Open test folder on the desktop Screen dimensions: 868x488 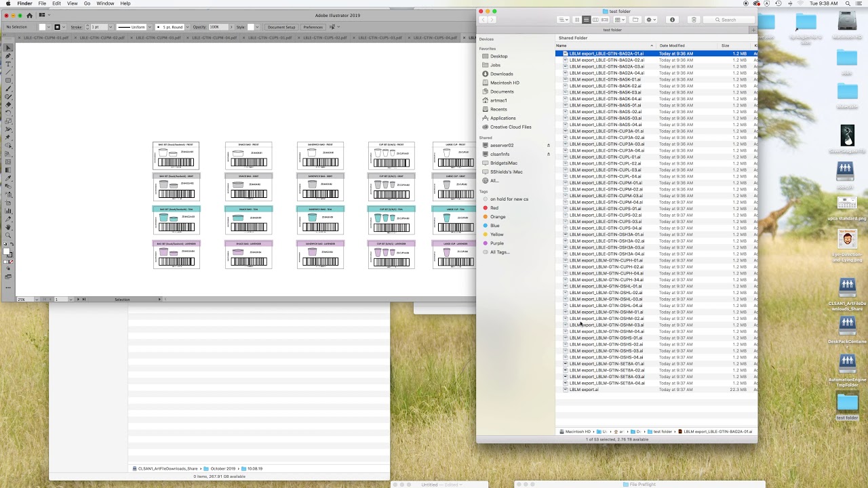point(847,405)
